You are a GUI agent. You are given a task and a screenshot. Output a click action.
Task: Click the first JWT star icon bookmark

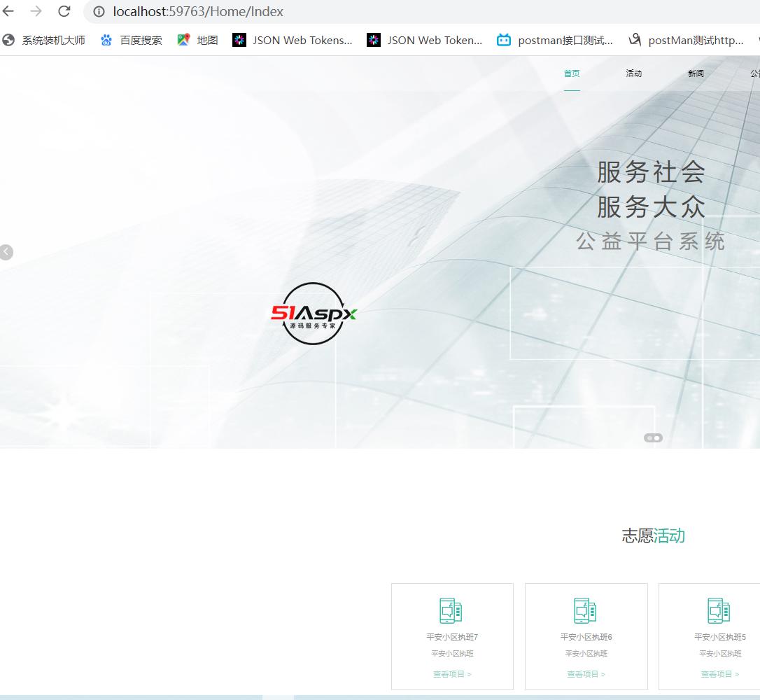pyautogui.click(x=239, y=40)
